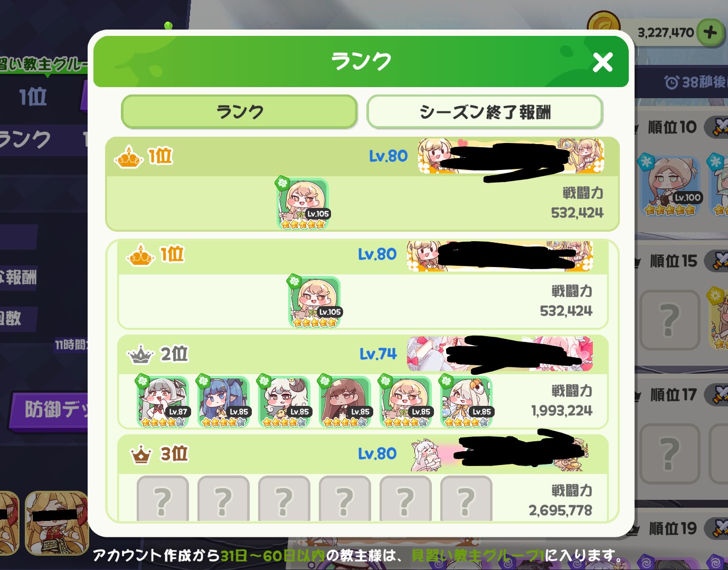Switch to the シーズン終了報酬 tab
This screenshot has height=570, width=728.
click(x=485, y=112)
